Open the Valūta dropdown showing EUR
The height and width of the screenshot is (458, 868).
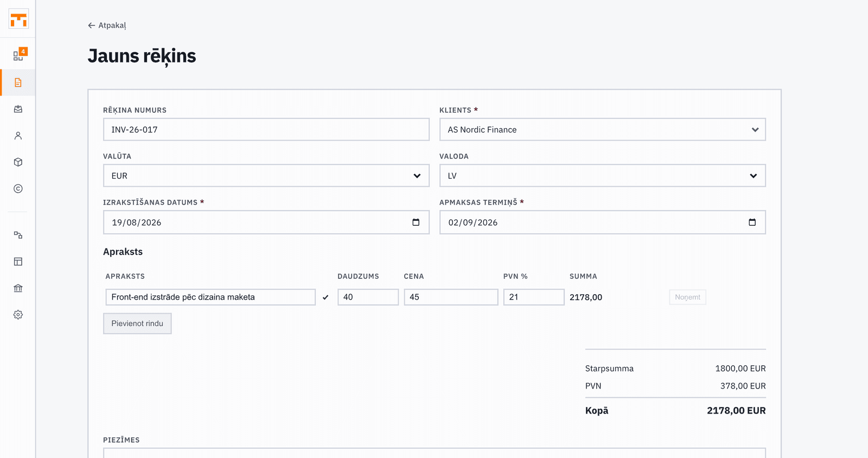tap(266, 176)
